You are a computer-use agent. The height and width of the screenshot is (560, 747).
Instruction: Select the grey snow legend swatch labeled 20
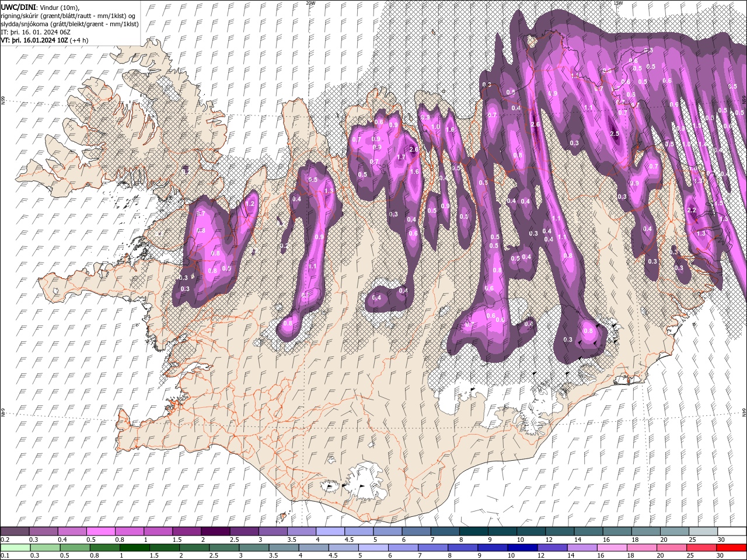point(674,531)
